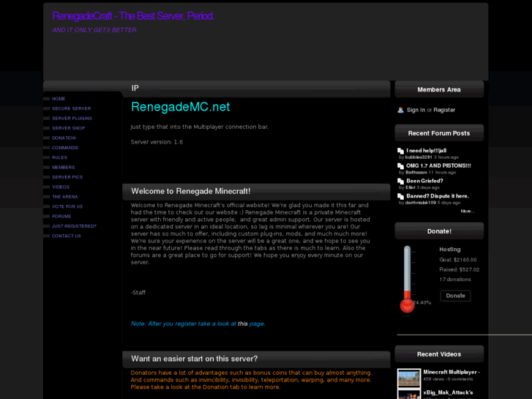This screenshot has width=532, height=399.
Task: Click forum icon beside 'Banned? Dispute it here.'
Action: coord(401,197)
